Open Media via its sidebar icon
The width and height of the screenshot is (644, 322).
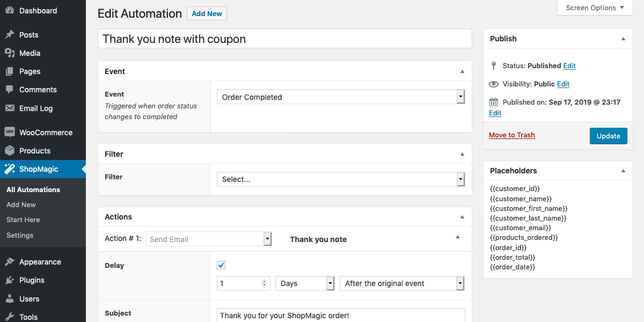[10, 53]
